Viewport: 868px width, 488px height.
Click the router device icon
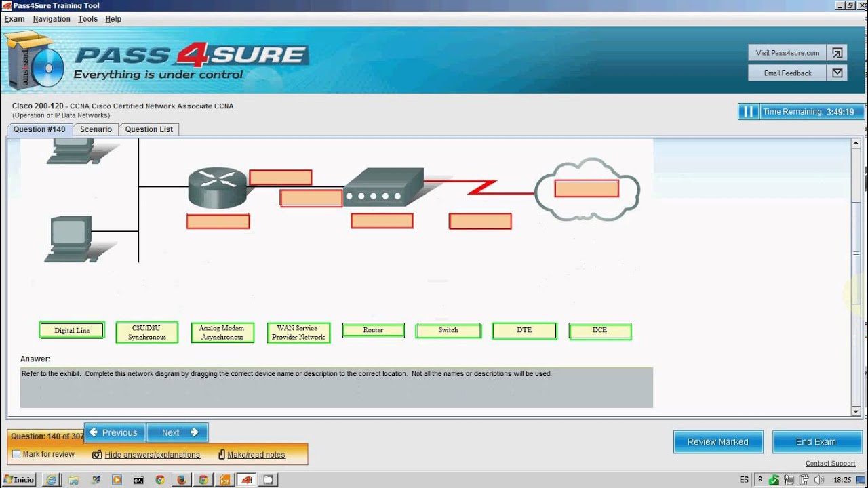[x=217, y=187]
